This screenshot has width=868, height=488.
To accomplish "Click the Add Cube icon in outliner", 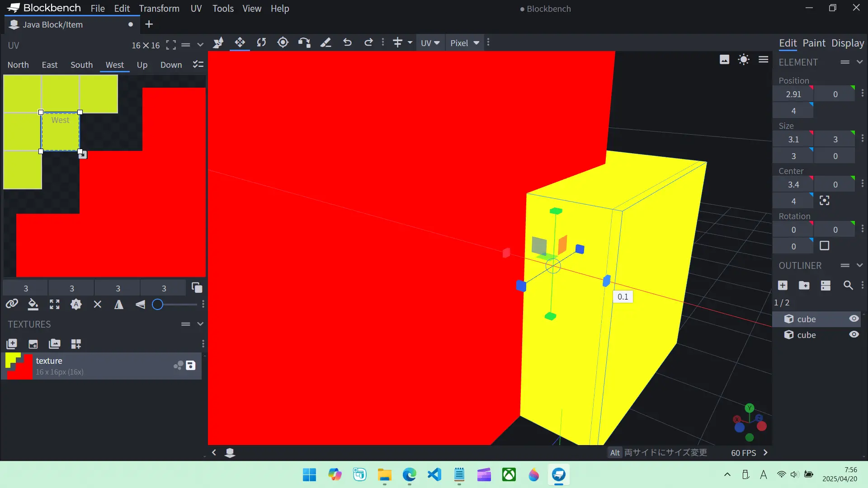I will tap(783, 286).
